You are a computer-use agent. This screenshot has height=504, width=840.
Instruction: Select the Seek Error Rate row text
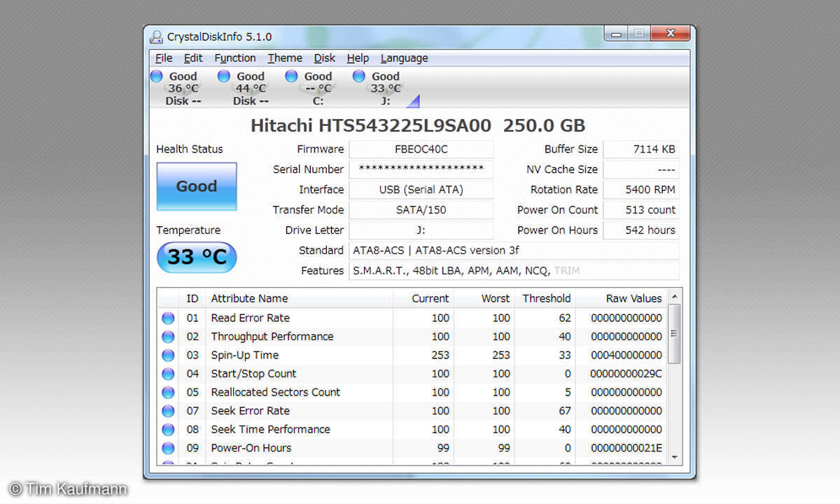click(250, 411)
